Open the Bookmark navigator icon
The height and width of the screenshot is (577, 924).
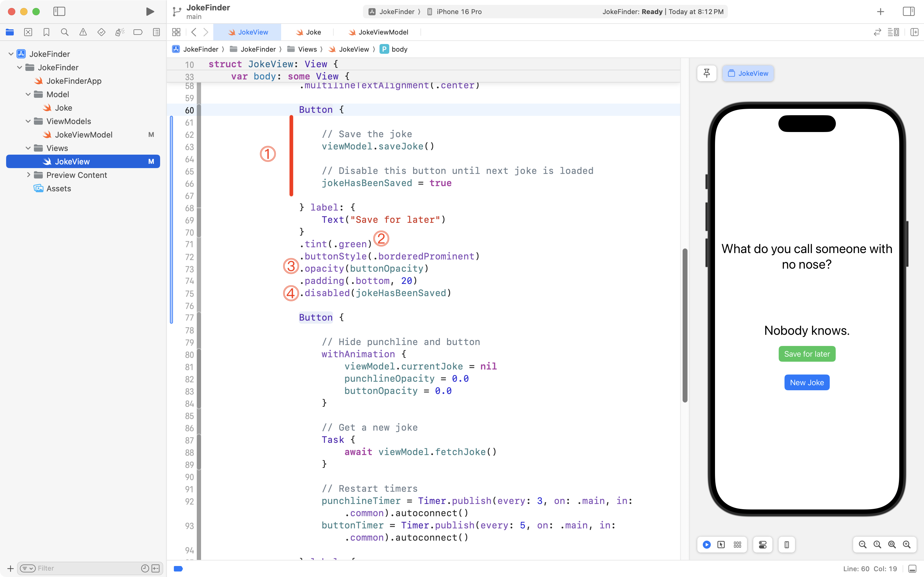coord(46,32)
